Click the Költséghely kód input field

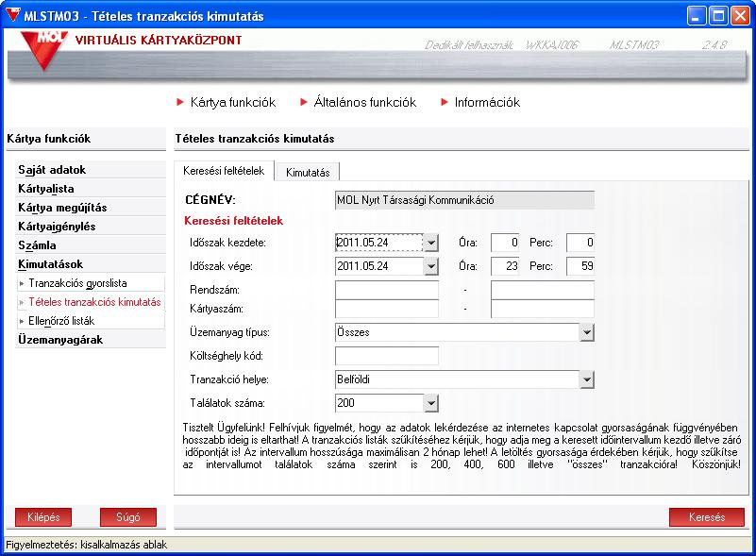point(387,356)
